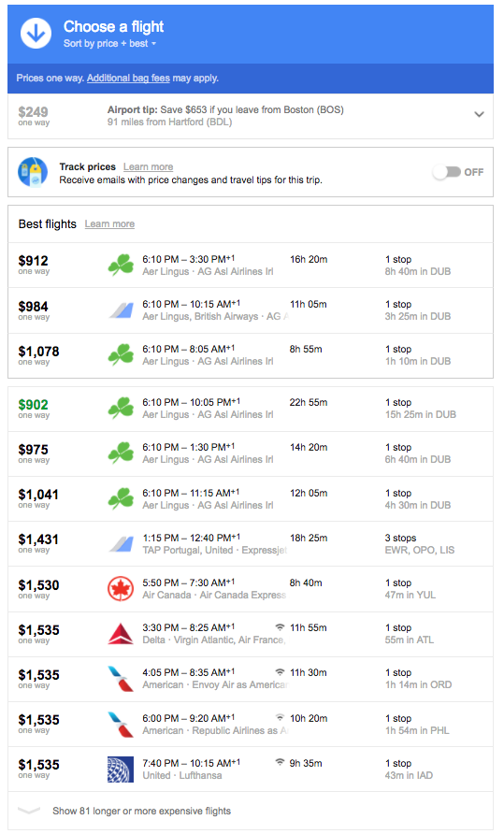Click the United globe logo
This screenshot has height=834, width=504.
pos(121,769)
